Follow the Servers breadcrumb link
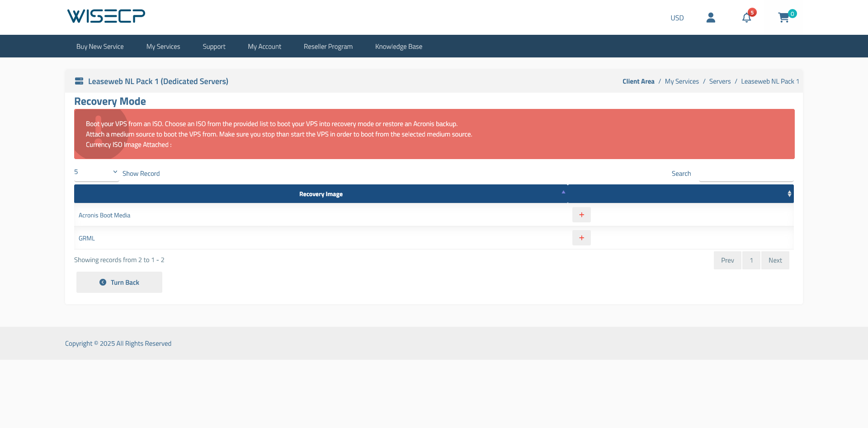 [720, 81]
